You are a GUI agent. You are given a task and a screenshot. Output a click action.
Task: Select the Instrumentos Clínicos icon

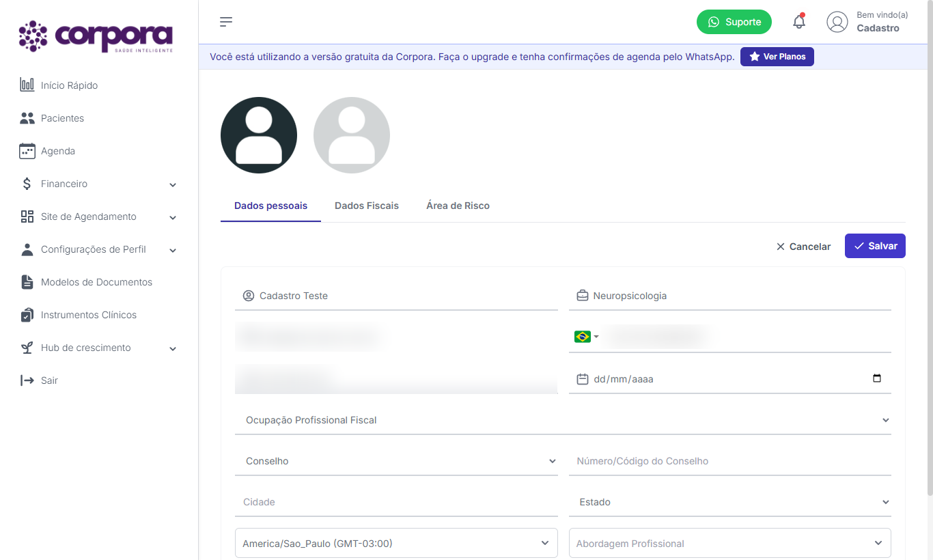pyautogui.click(x=27, y=315)
